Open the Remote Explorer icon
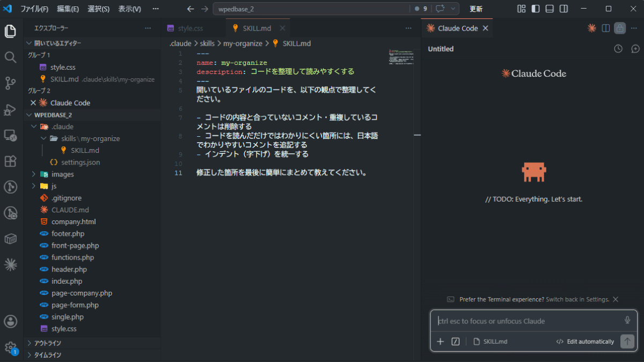The width and height of the screenshot is (644, 362). pyautogui.click(x=10, y=135)
